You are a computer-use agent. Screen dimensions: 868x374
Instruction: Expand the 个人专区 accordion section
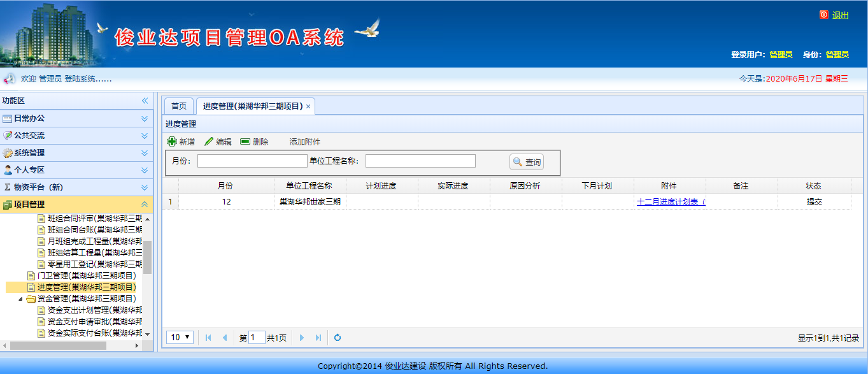(x=145, y=170)
